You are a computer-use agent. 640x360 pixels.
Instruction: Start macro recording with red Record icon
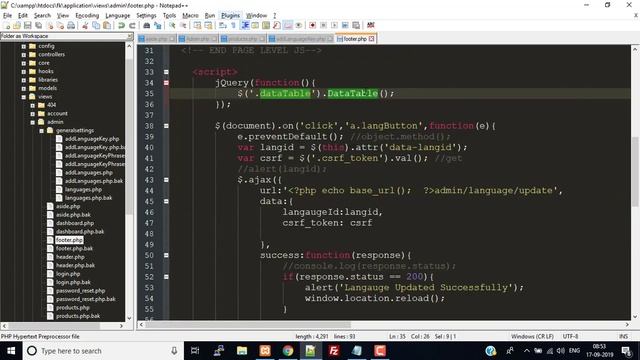pyautogui.click(x=313, y=25)
